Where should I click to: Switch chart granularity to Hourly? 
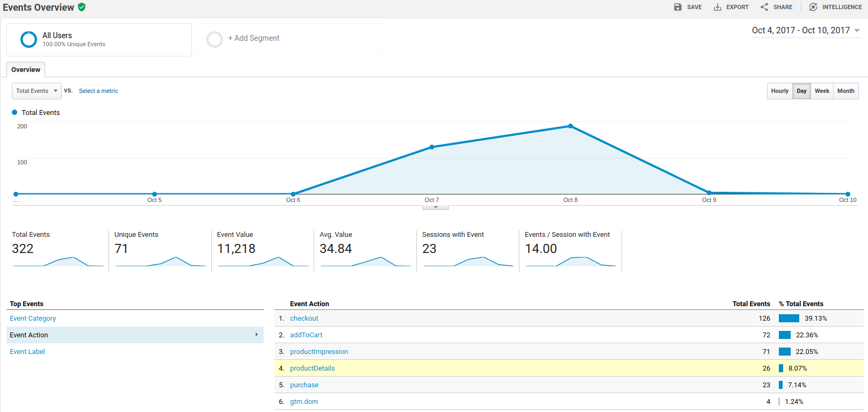point(779,91)
